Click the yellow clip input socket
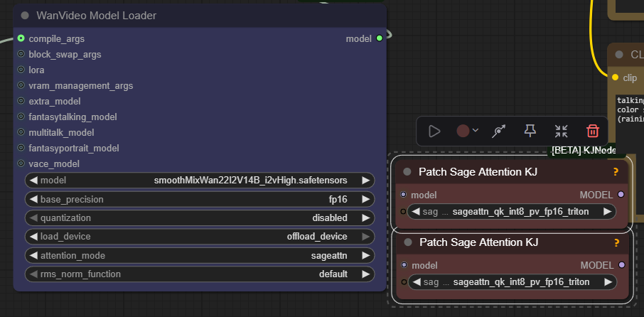The image size is (644, 317). tap(615, 77)
